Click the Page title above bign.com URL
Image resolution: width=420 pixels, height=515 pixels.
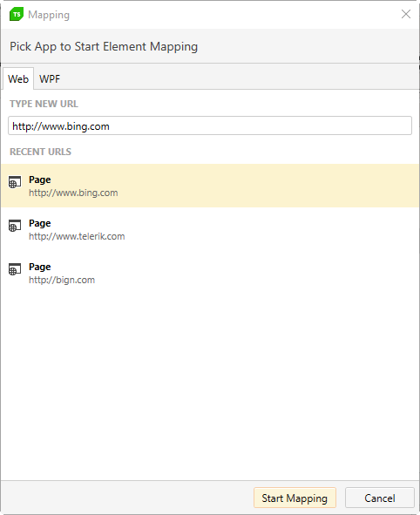point(40,268)
